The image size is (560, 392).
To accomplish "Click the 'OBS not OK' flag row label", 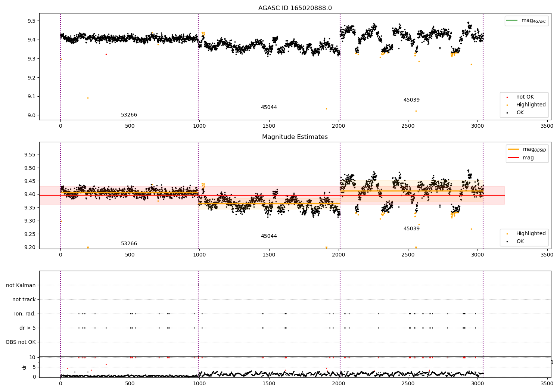I will (21, 342).
